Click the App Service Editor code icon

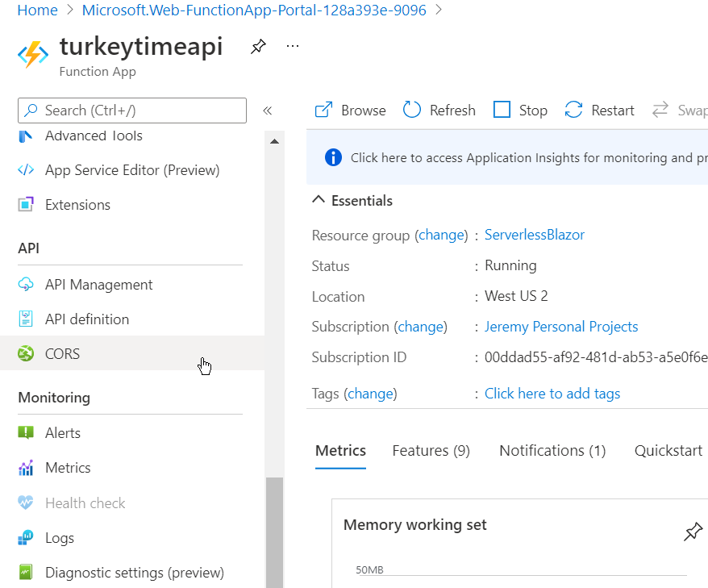coord(26,170)
